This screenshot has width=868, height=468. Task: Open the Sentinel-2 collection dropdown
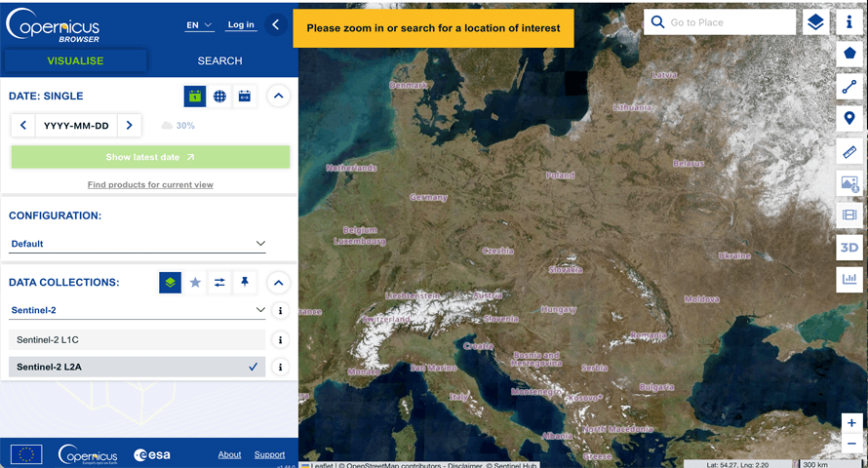pyautogui.click(x=138, y=310)
